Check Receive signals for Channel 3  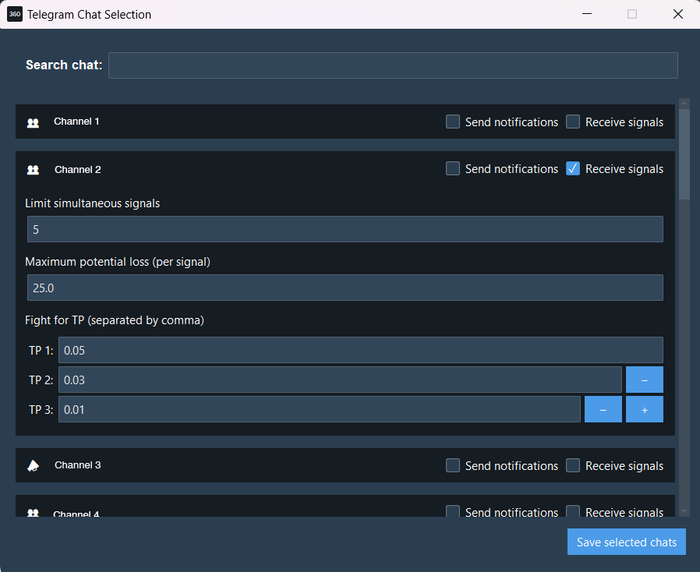click(x=573, y=465)
